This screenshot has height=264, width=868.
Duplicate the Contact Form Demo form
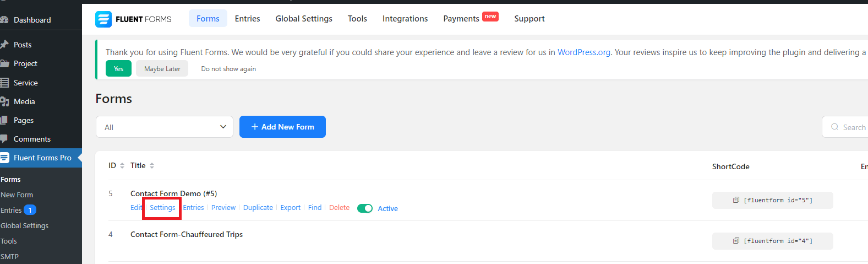tap(258, 208)
